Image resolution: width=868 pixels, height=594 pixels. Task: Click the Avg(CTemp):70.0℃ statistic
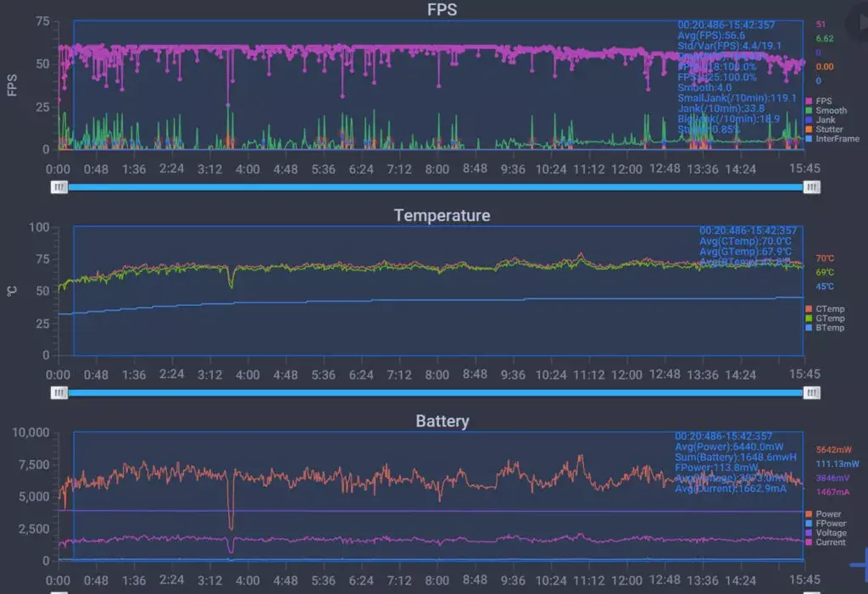pyautogui.click(x=745, y=241)
